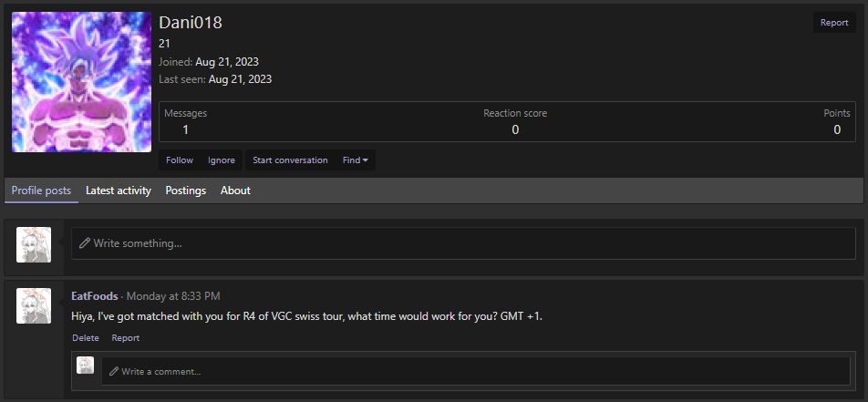Viewport: 868px width, 402px height.
Task: Follow the user Dani018
Action: pos(180,160)
